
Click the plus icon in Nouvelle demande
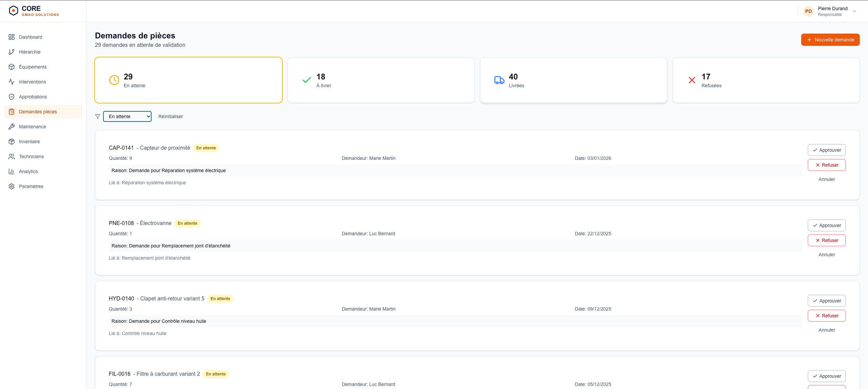click(809, 40)
